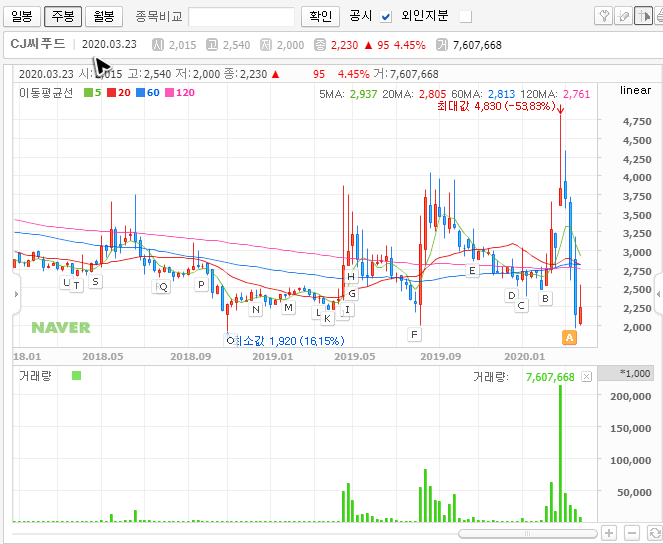Viewport: 663px width, 544px height.
Task: Open disclosure marker M
Action: coord(288,307)
